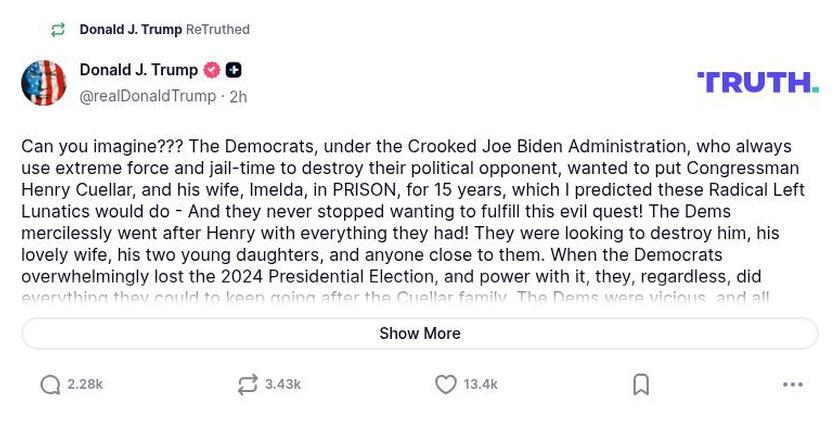Viewport: 840px width, 424px height.
Task: Click the ReTruth arrows icon below the post
Action: click(x=247, y=385)
